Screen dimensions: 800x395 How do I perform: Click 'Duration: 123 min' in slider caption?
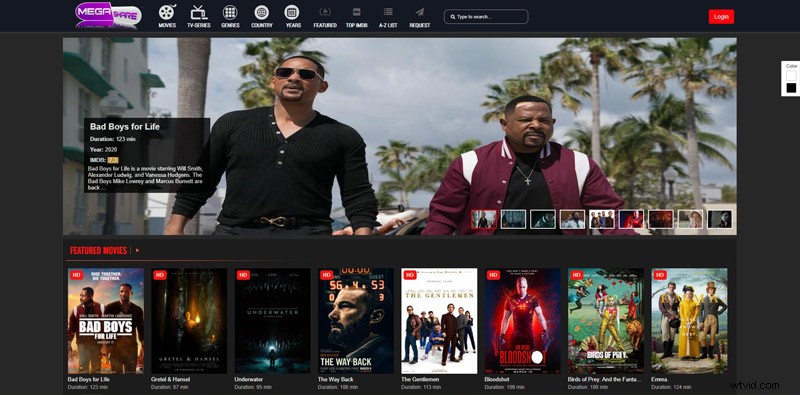tap(112, 139)
